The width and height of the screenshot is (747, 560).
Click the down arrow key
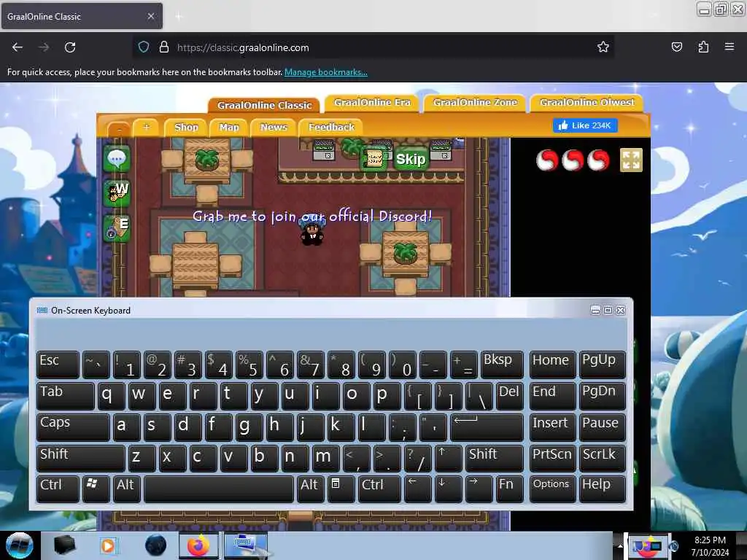(448, 489)
